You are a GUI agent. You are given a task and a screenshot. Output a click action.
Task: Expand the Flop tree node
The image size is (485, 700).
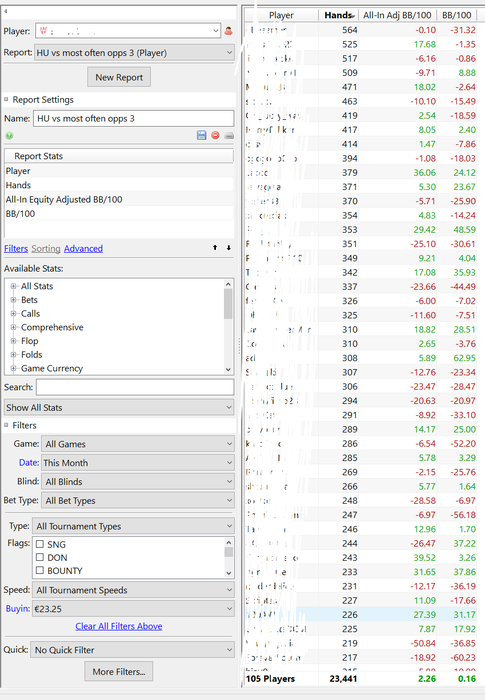tap(13, 341)
